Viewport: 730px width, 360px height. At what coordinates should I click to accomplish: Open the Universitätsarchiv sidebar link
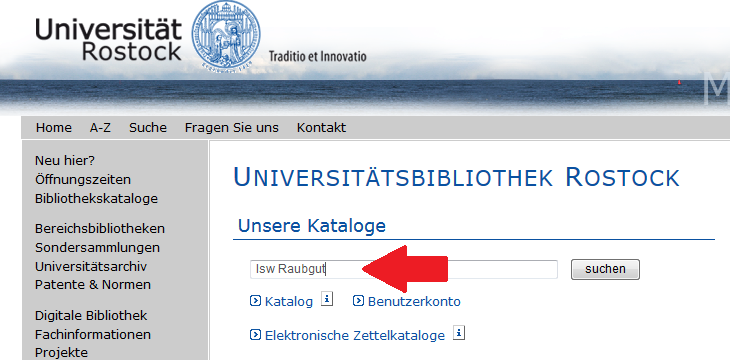point(91,267)
